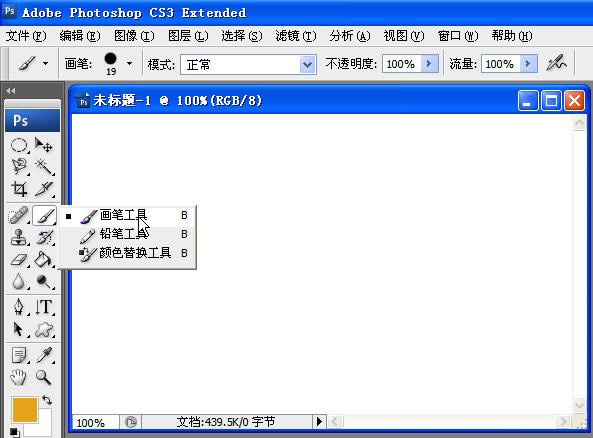Click vertical scrollbar up arrow

(579, 123)
